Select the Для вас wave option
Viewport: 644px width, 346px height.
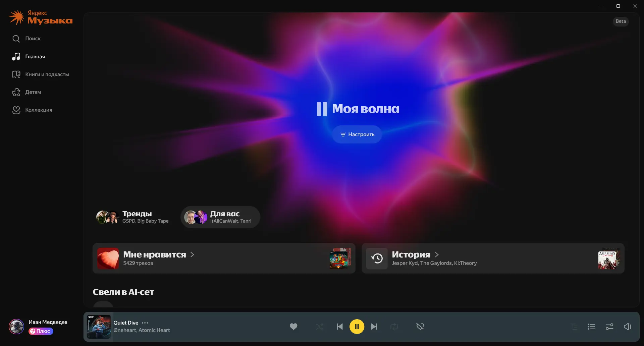[220, 217]
